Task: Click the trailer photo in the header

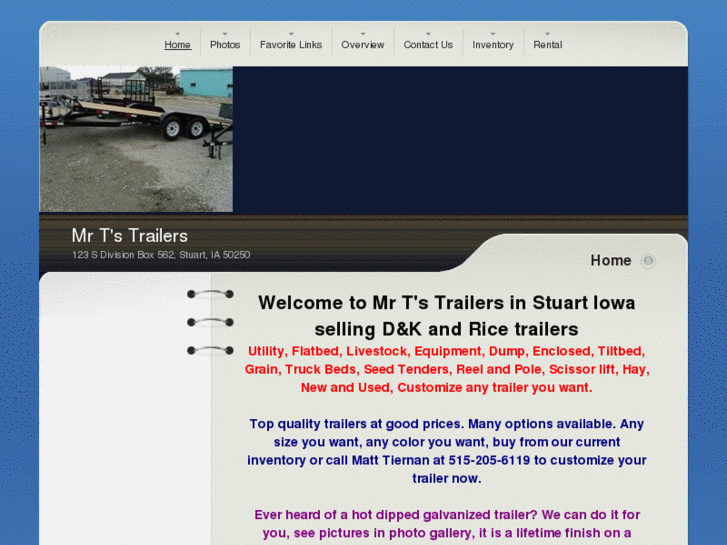Action: [136, 139]
